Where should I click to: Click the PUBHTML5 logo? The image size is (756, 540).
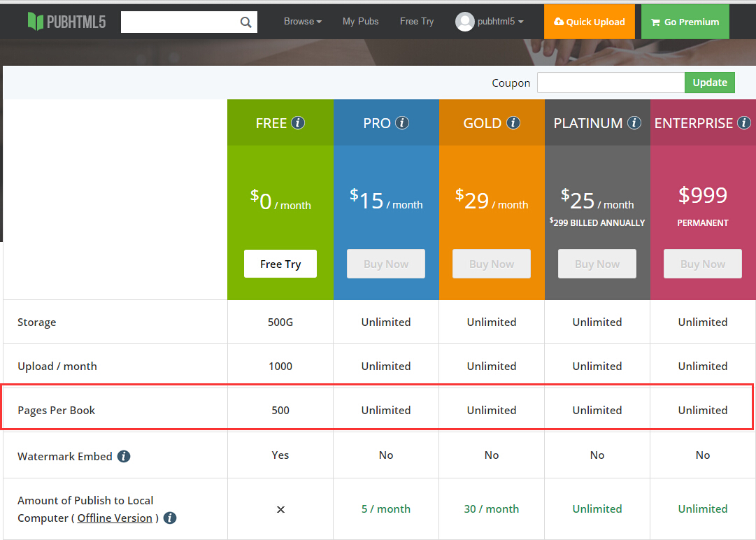pos(66,22)
